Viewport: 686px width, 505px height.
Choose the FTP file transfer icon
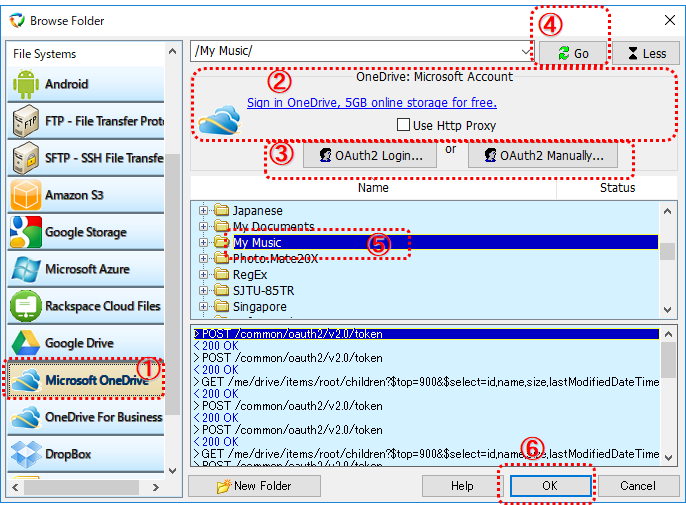point(25,121)
